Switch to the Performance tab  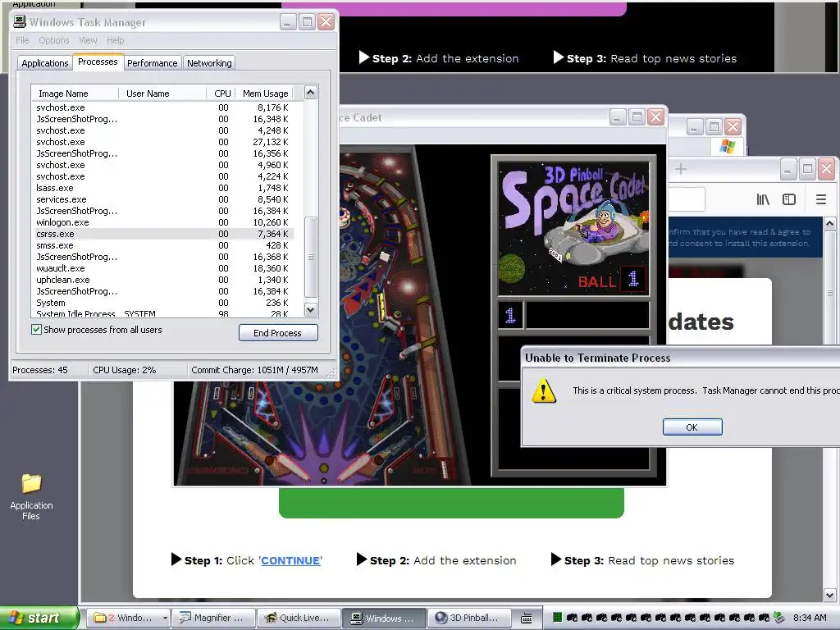pos(152,63)
